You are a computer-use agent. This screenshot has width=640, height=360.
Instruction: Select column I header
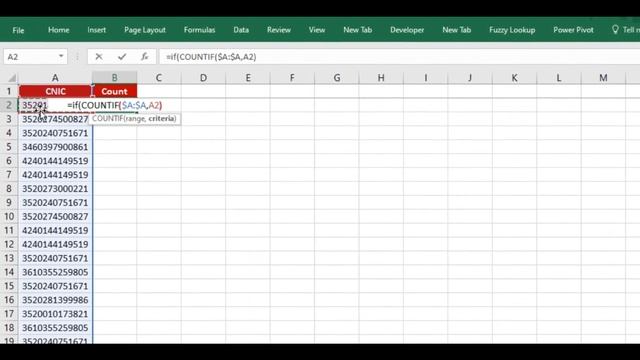pos(426,78)
